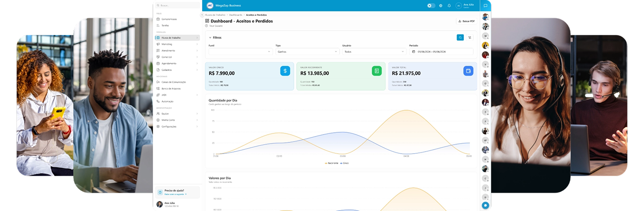Expand the Marketing submenu chevron
This screenshot has width=644, height=211.
click(x=197, y=44)
